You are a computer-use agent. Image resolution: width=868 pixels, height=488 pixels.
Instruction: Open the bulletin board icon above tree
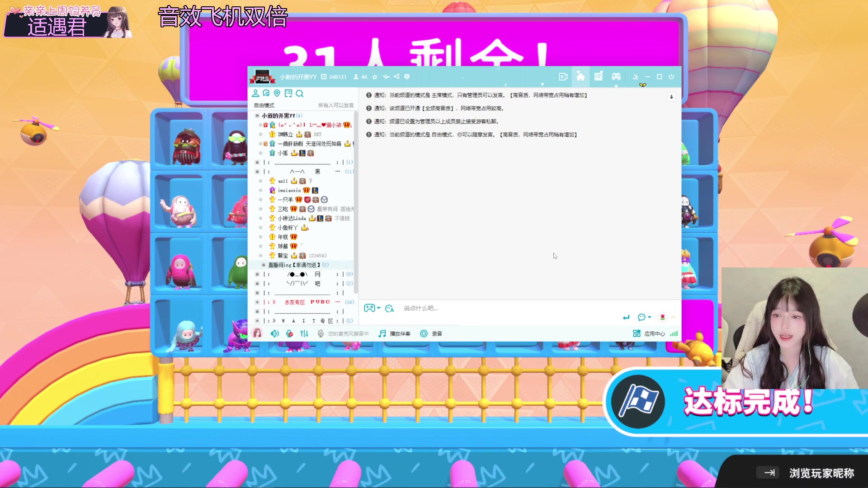(288, 93)
